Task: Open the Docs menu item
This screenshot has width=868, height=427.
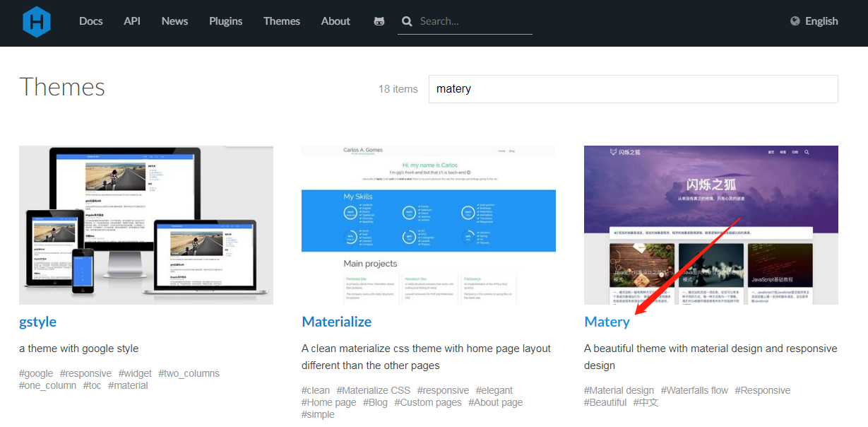Action: tap(90, 21)
